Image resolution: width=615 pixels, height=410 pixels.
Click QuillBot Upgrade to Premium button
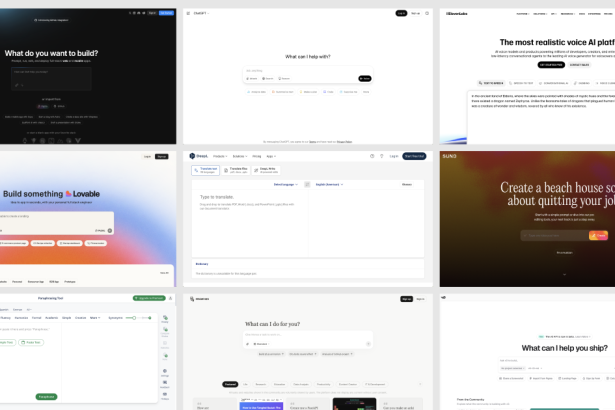click(149, 298)
